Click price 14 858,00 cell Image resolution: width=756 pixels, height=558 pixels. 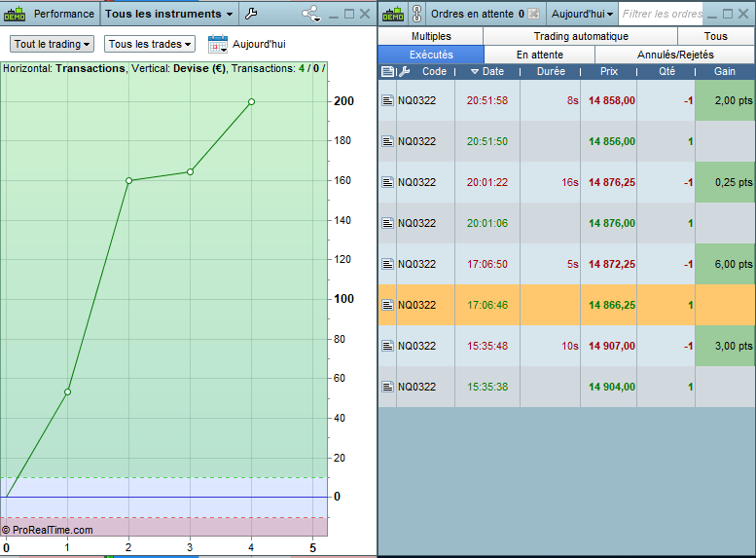coord(608,100)
